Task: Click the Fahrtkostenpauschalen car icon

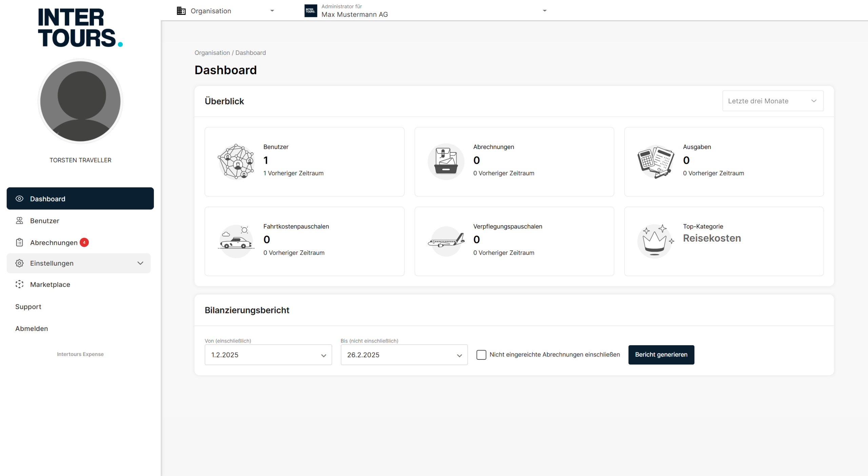Action: pyautogui.click(x=236, y=241)
